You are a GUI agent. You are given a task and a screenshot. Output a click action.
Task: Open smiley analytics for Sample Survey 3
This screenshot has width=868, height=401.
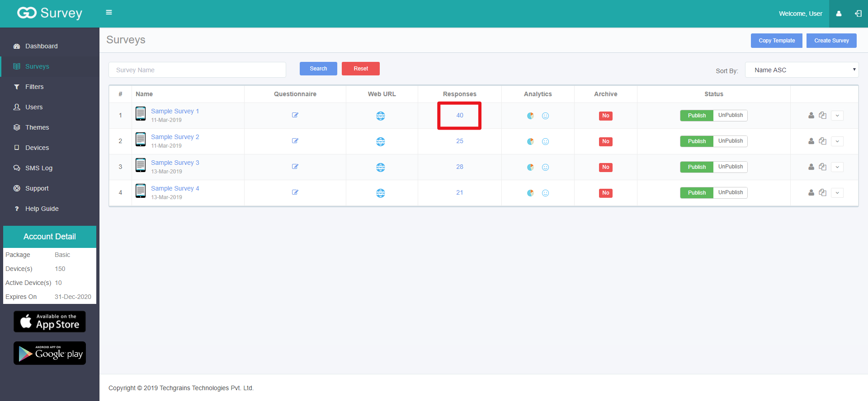pyautogui.click(x=546, y=168)
